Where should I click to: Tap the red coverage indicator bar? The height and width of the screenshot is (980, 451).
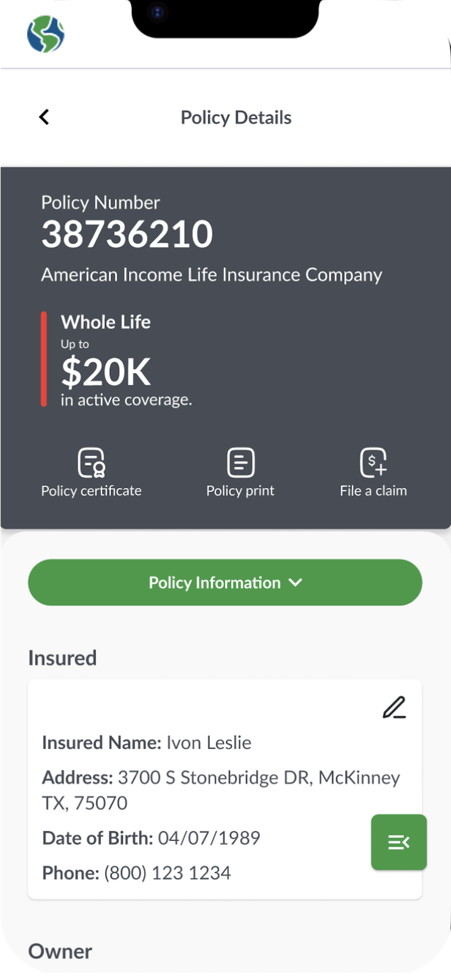pos(44,359)
